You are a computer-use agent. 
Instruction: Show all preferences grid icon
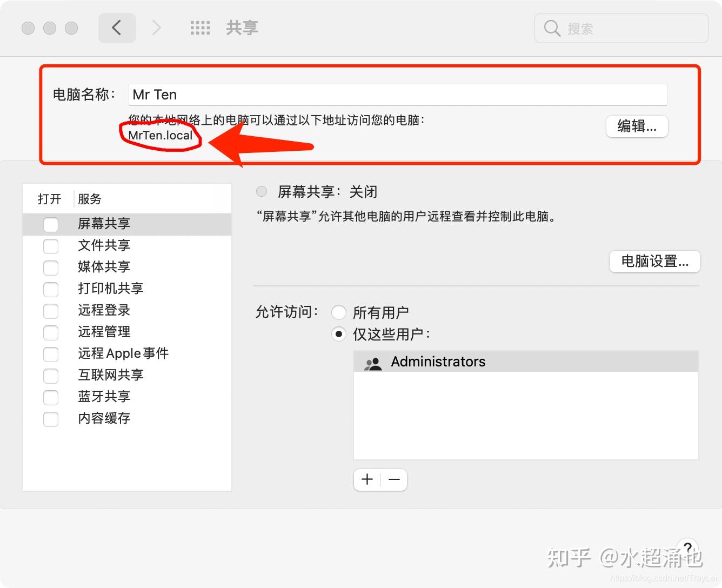click(x=200, y=28)
